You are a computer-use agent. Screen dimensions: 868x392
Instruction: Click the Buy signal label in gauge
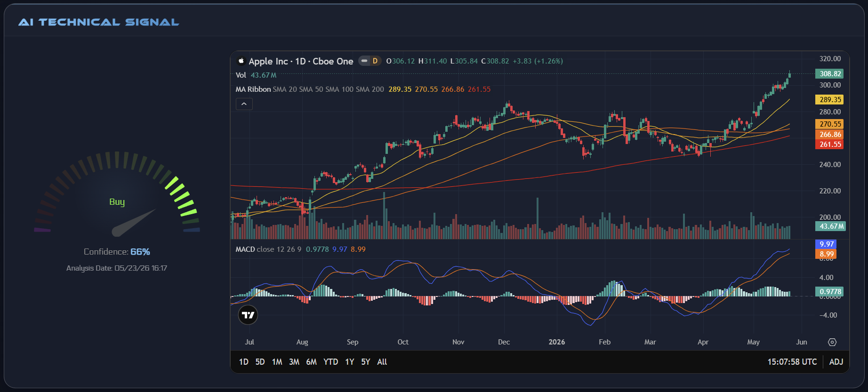tap(117, 202)
